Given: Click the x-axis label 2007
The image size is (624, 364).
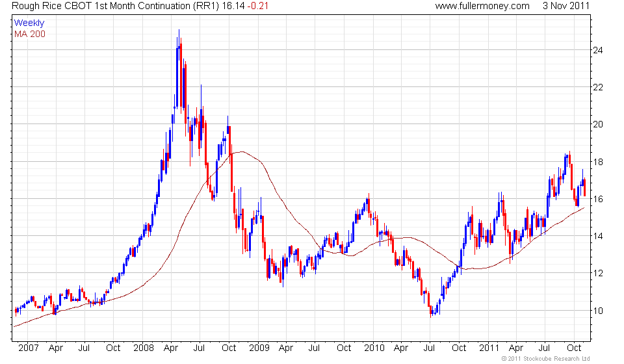Looking at the screenshot, I should click(29, 348).
